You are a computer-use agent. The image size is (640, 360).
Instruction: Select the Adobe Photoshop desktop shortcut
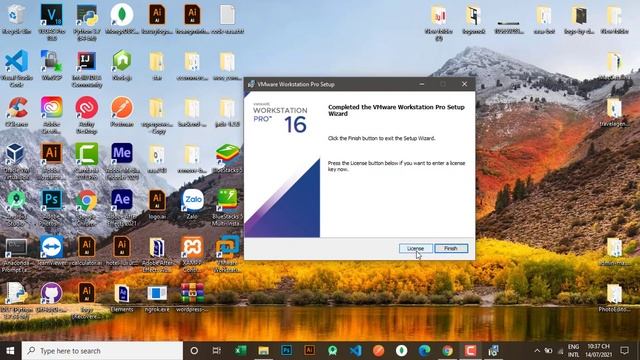[x=51, y=208]
